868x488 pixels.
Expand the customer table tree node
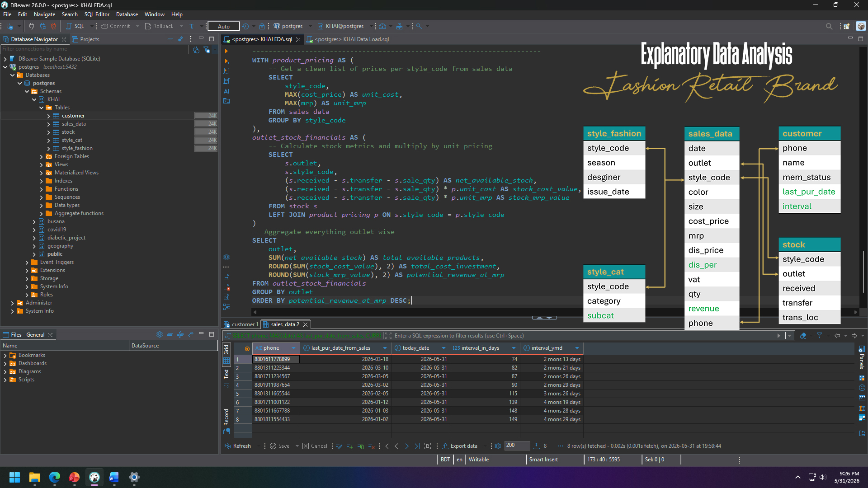point(49,116)
